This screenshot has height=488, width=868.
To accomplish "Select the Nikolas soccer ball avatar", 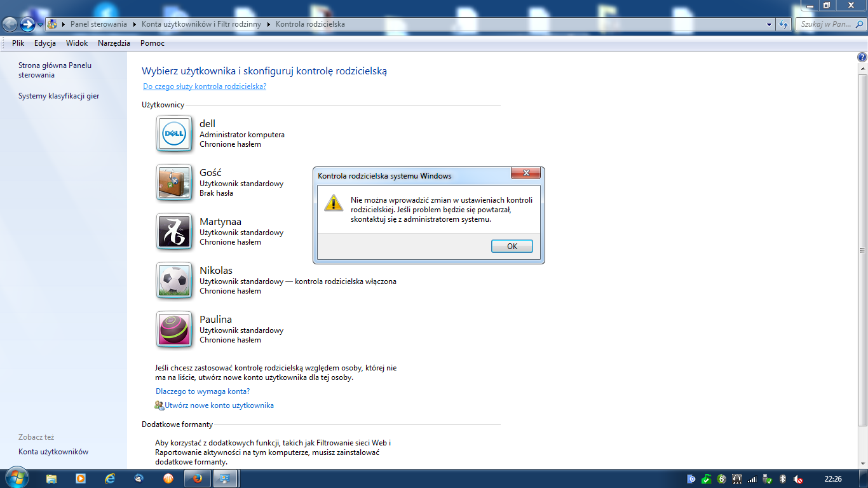I will pyautogui.click(x=174, y=280).
